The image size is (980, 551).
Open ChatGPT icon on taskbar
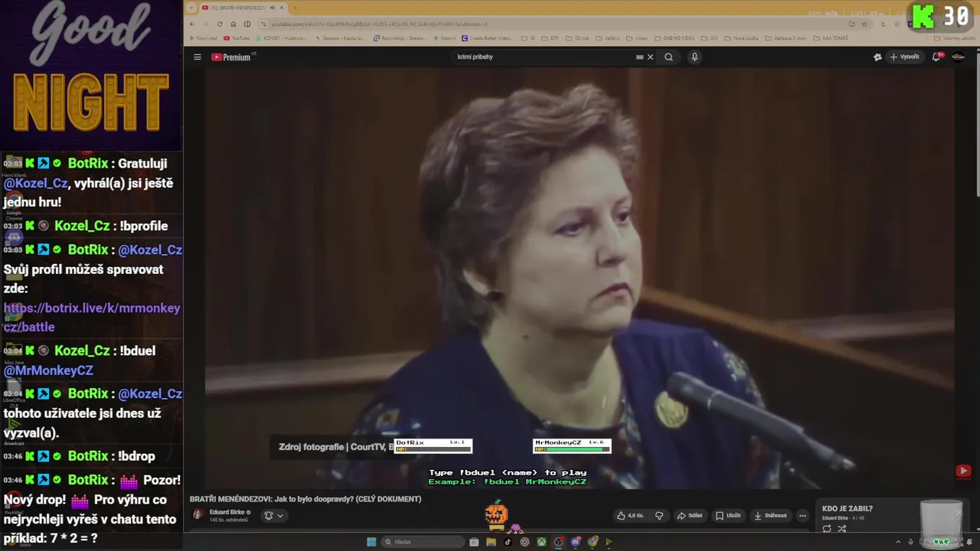point(524,542)
